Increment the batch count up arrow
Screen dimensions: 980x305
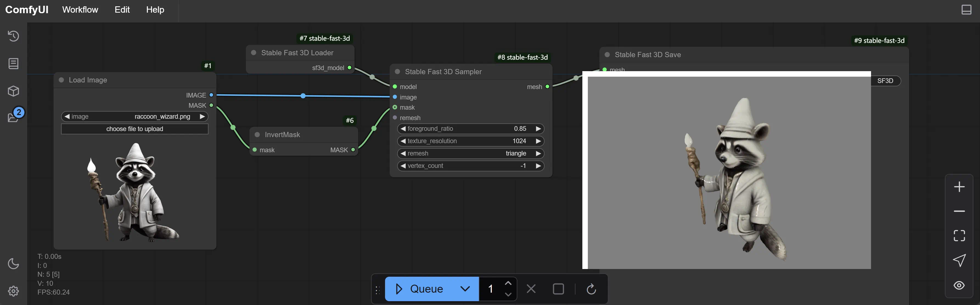point(508,283)
